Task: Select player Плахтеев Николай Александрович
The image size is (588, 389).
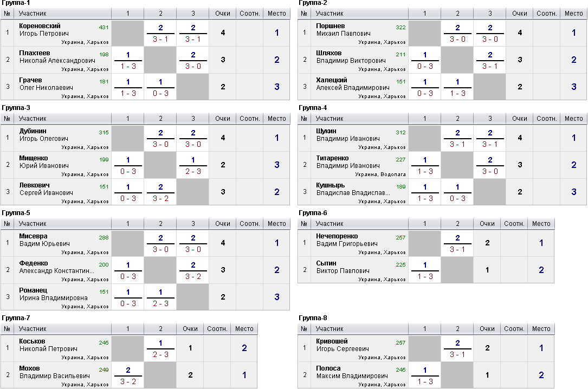Action: (57, 56)
